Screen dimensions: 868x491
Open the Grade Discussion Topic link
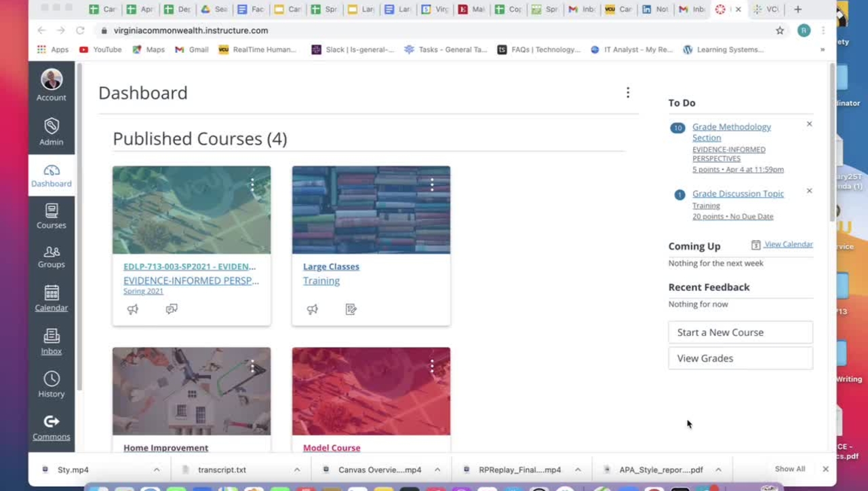pyautogui.click(x=738, y=194)
